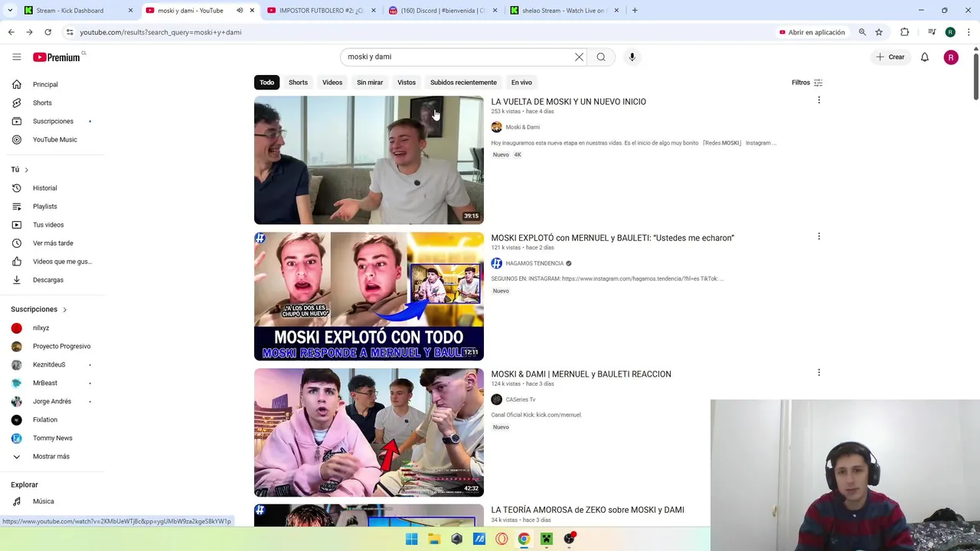Switch to the Discord browser tab
This screenshot has width=980, height=551.
click(x=443, y=11)
